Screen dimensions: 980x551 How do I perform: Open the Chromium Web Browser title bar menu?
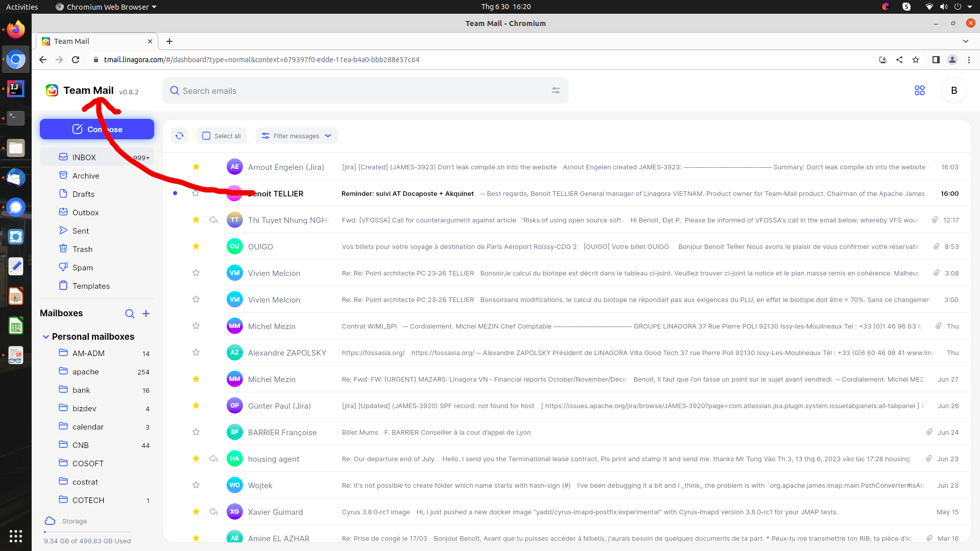coord(106,7)
